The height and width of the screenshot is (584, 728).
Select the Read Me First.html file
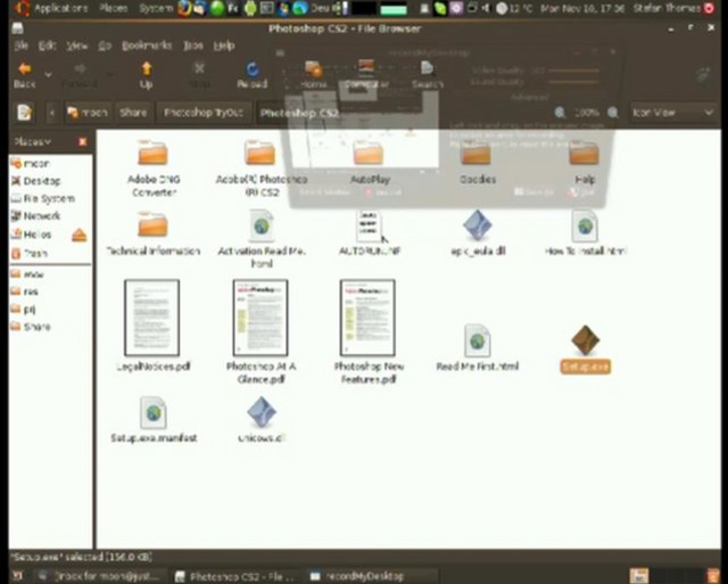tap(477, 341)
